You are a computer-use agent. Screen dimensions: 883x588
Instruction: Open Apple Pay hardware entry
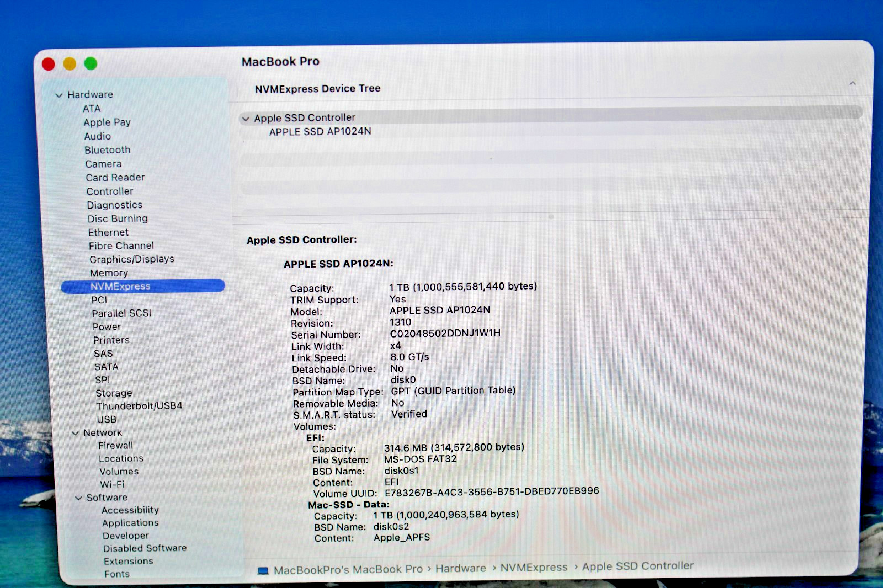tap(107, 122)
